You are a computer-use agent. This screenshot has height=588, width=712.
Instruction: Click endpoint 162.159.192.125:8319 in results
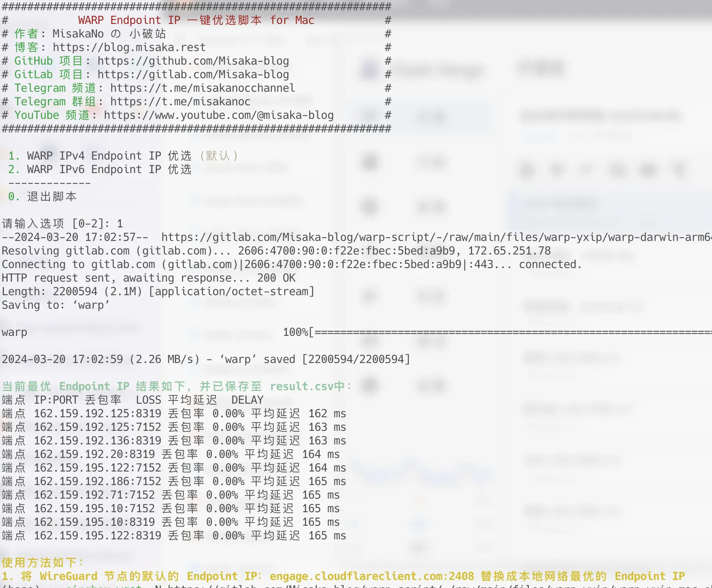(97, 414)
